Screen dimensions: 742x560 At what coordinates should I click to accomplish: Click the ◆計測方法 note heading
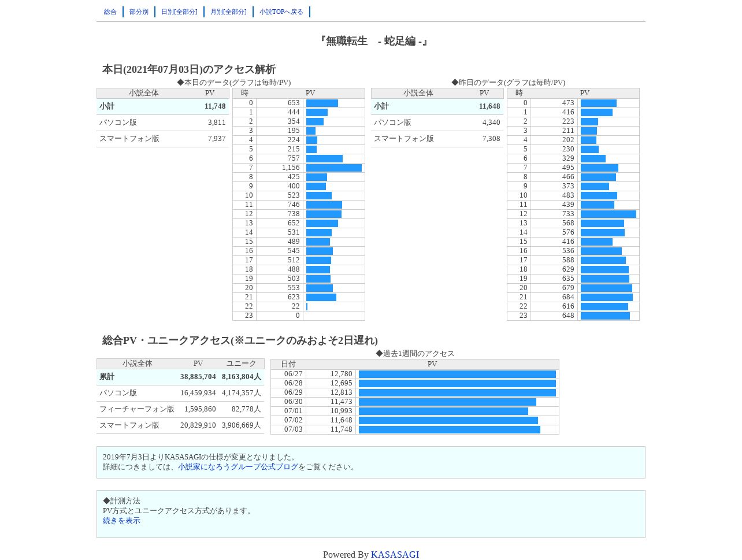[x=121, y=501]
